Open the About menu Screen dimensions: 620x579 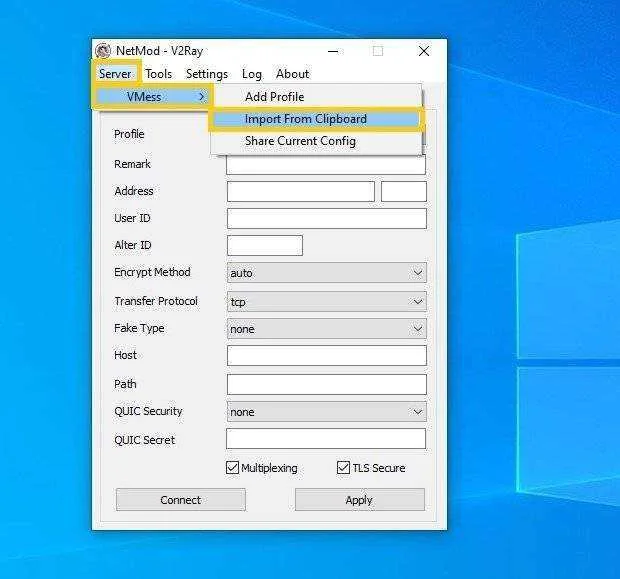point(293,74)
